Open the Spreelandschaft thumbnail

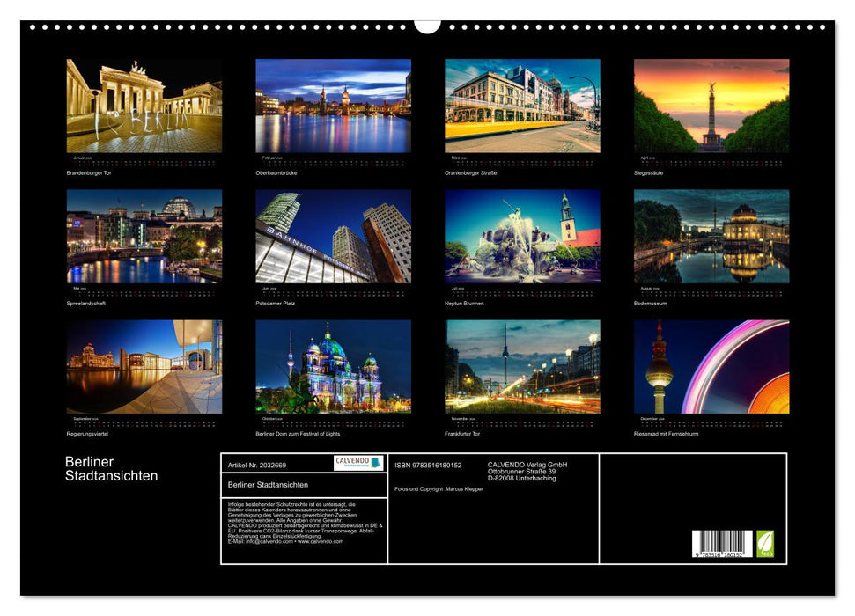pyautogui.click(x=144, y=236)
